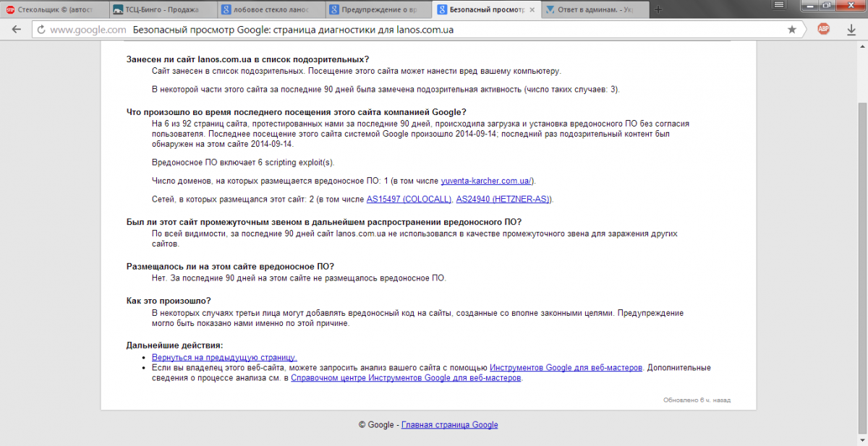Go back using the browser back arrow
Image resolution: width=868 pixels, height=446 pixels.
[x=16, y=30]
